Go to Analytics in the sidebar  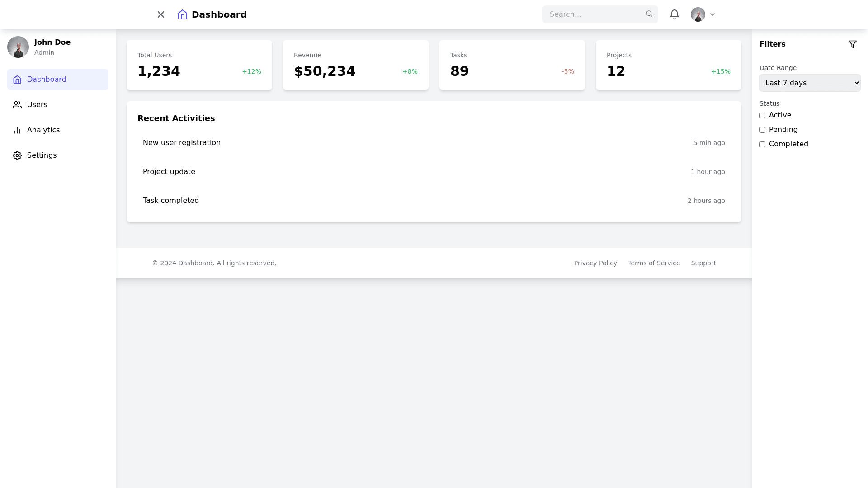43,130
